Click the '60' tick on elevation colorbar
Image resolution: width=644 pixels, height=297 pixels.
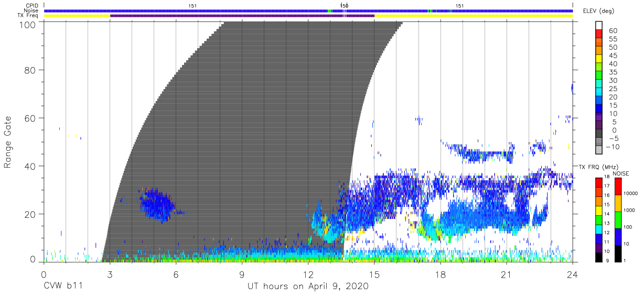click(x=613, y=30)
